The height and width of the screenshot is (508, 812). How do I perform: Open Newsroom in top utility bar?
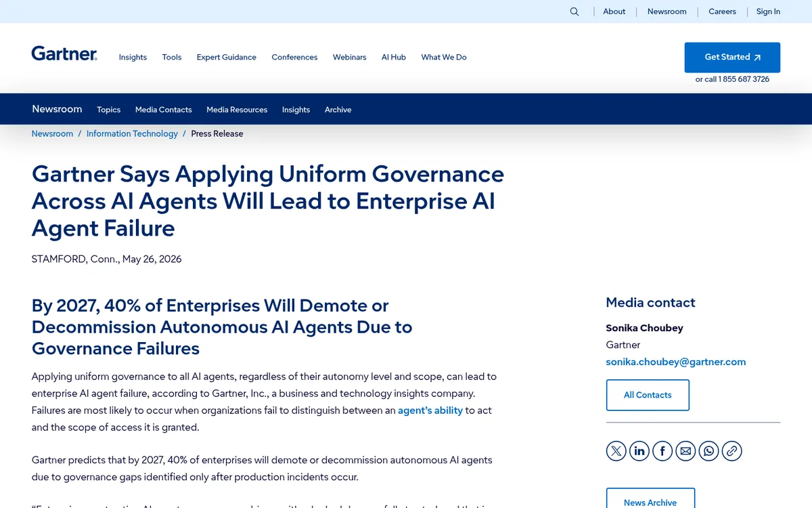667,12
